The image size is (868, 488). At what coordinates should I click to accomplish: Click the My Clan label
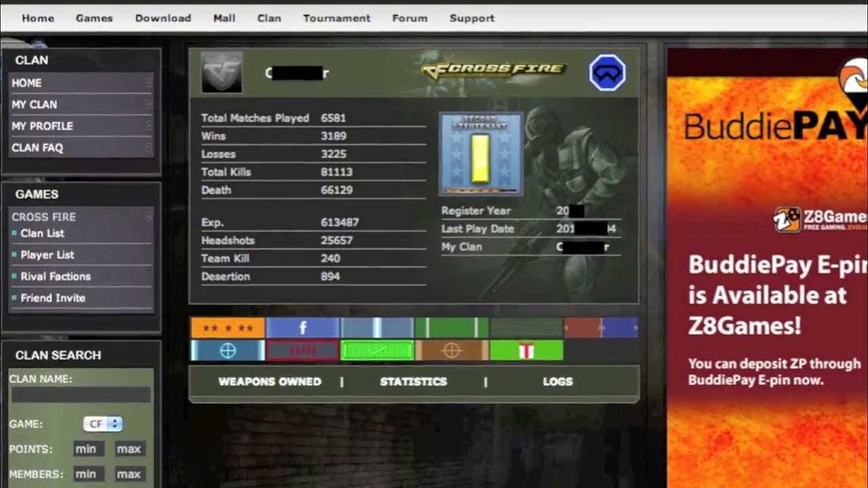[462, 247]
